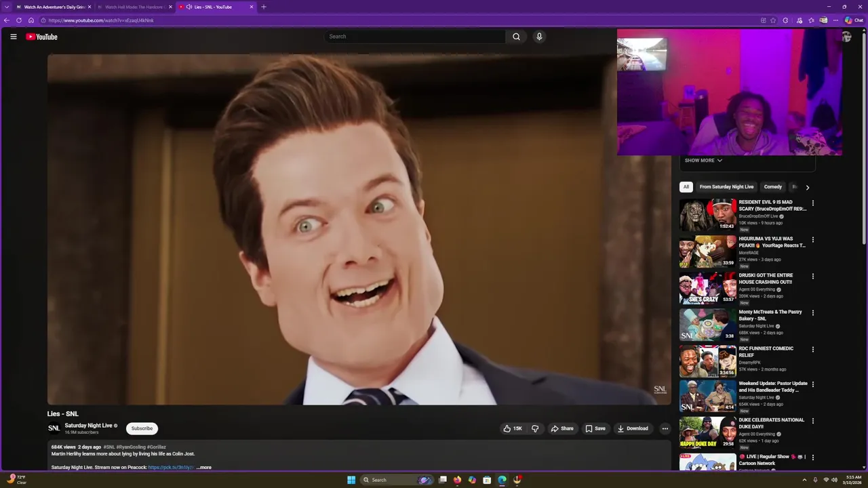Go to the YouTube home logo
Viewport: 868px width, 488px height.
tap(42, 37)
